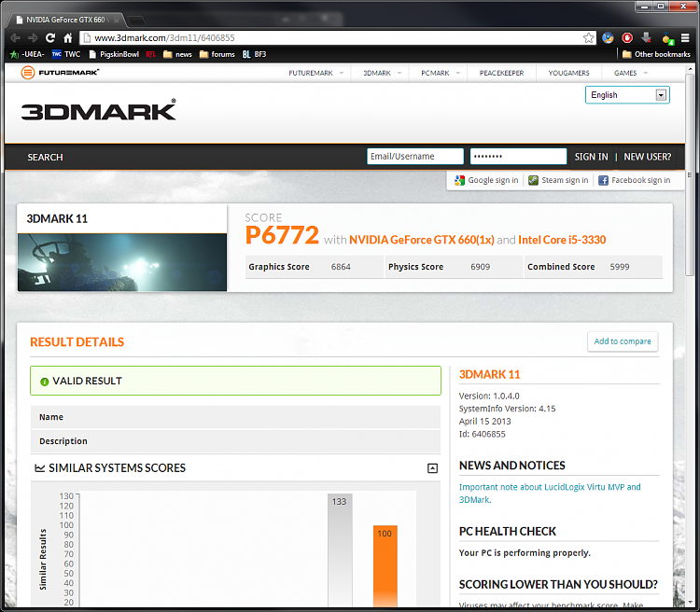Open the Other bookmarks folder
The image size is (700, 612).
click(656, 54)
